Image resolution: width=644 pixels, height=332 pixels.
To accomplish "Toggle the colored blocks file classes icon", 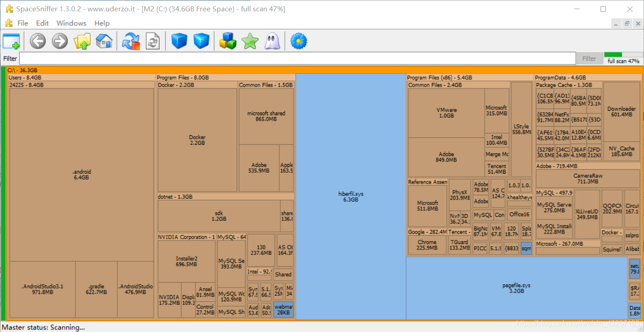I will [x=228, y=41].
